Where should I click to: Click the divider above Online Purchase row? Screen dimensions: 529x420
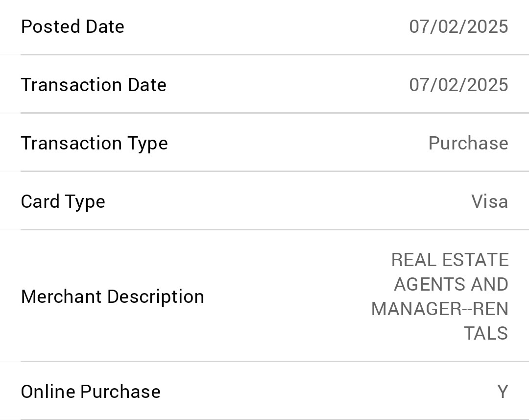point(275,361)
